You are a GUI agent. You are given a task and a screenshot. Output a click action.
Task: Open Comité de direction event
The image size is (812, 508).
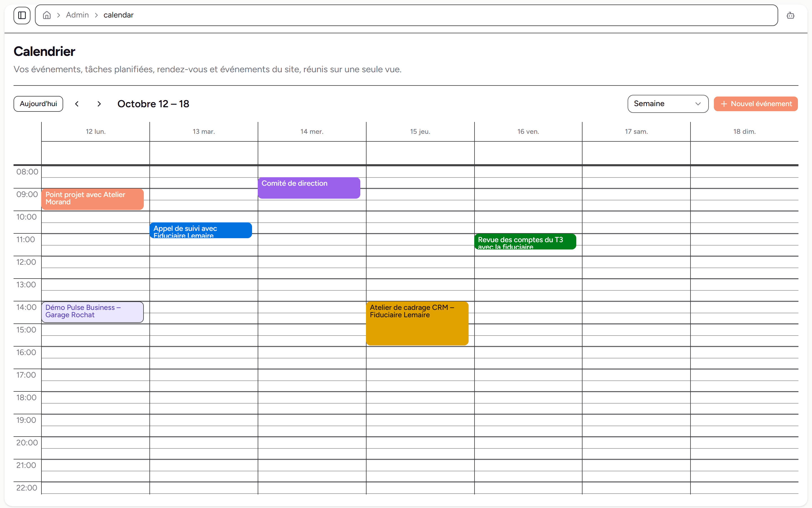tap(309, 188)
